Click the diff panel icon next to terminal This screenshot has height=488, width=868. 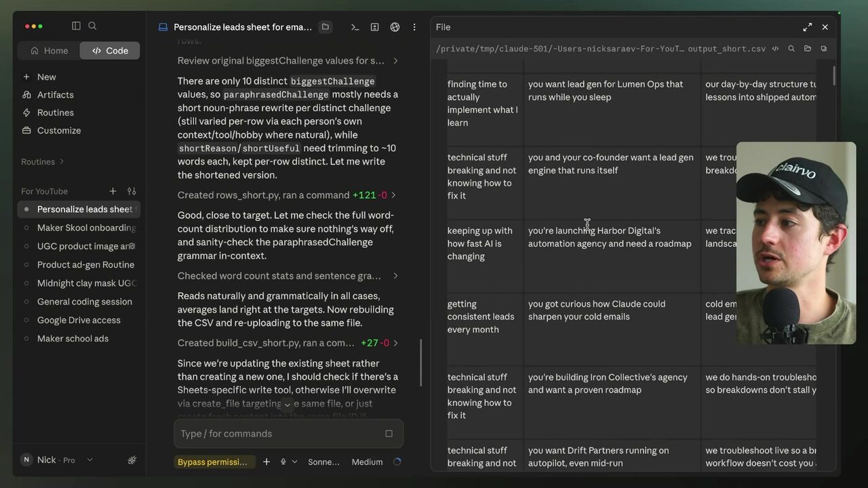click(x=374, y=27)
